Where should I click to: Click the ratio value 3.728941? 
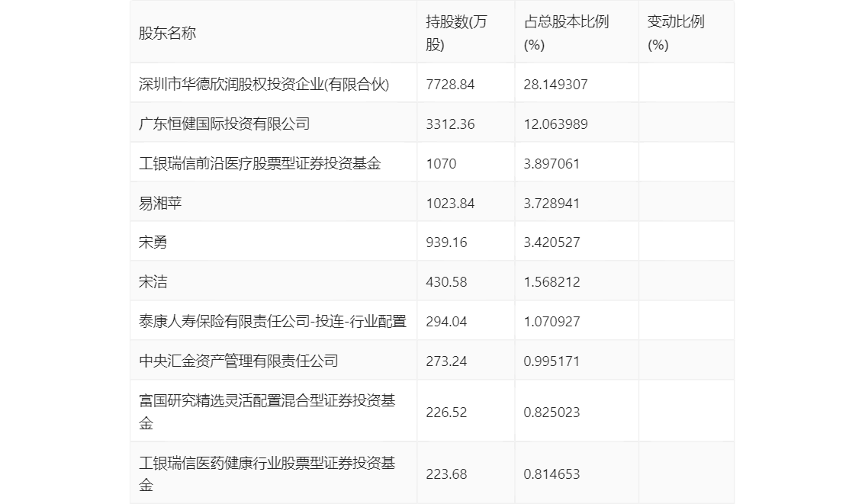tap(551, 204)
